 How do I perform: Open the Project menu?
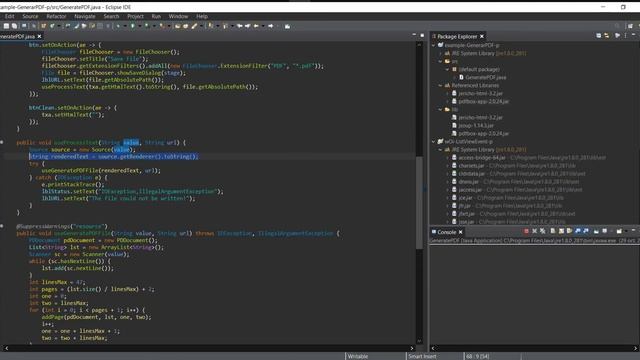click(x=136, y=16)
